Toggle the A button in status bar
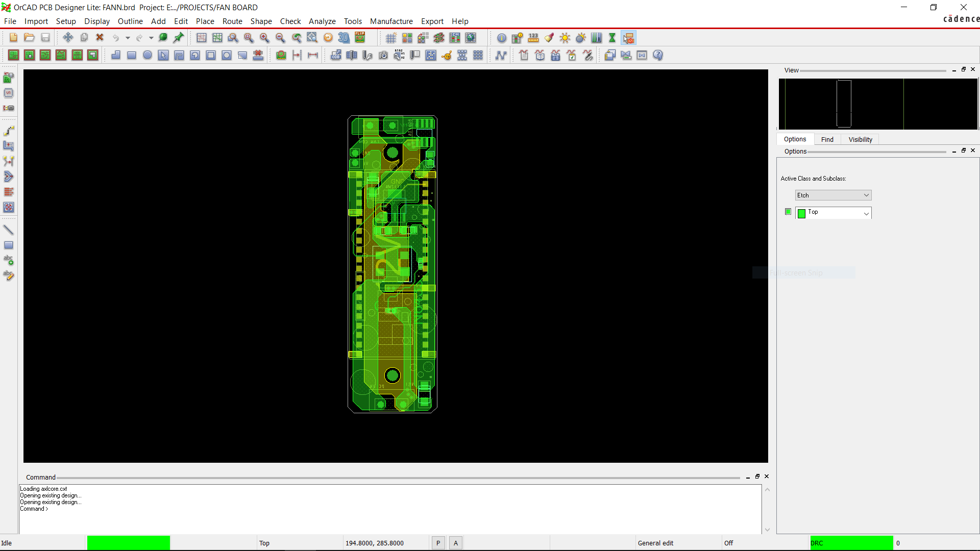Viewport: 980px width, 551px height. [456, 543]
